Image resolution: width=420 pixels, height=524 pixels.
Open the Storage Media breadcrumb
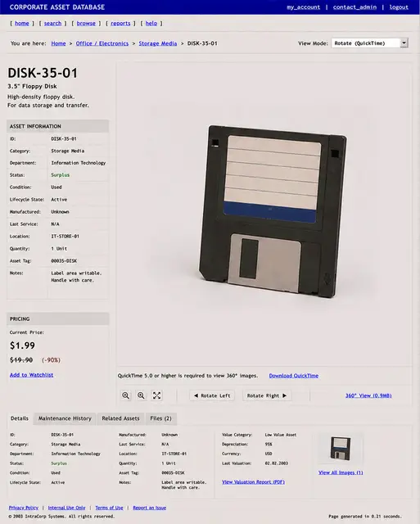(158, 43)
